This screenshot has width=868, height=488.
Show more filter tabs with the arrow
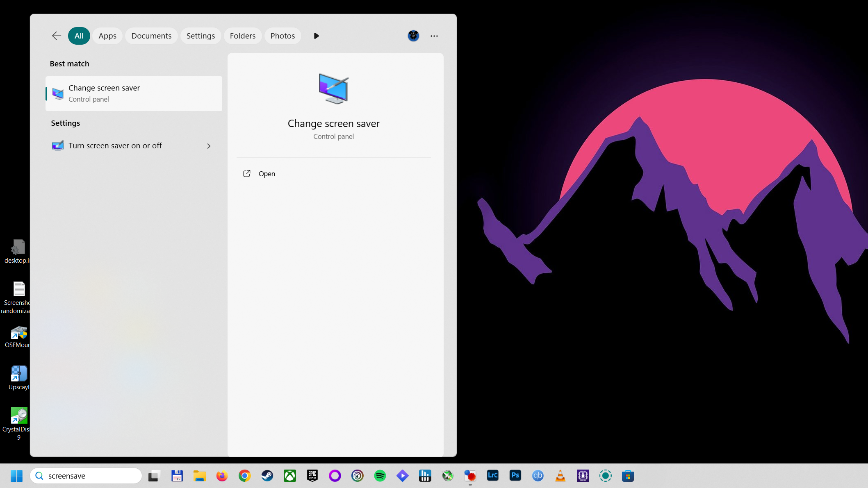[316, 36]
